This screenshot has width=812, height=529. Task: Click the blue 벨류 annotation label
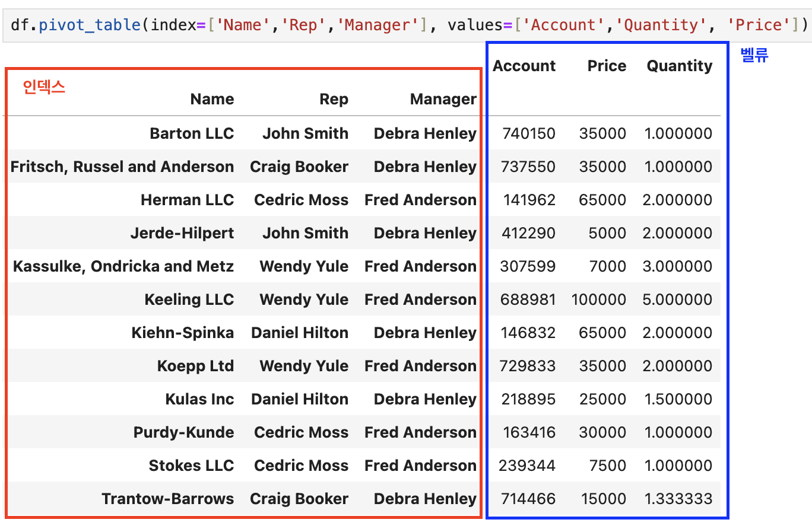coord(755,55)
